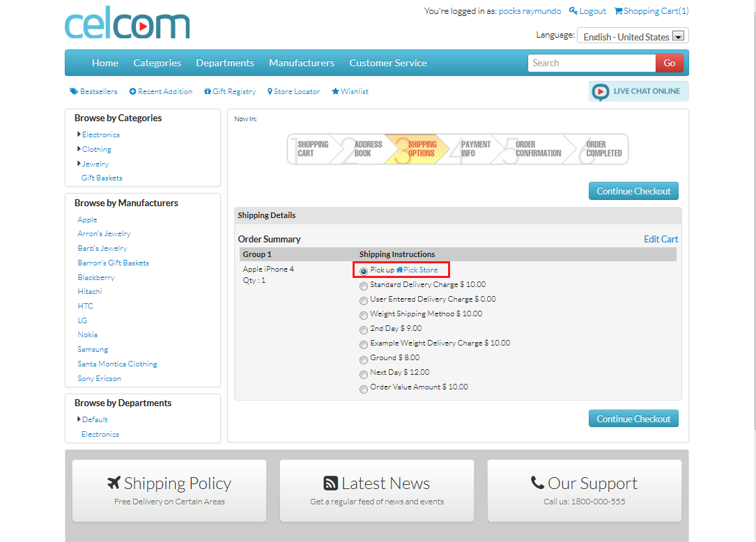Click into the Search input field
Viewport: 756px width, 542px height.
(x=591, y=63)
